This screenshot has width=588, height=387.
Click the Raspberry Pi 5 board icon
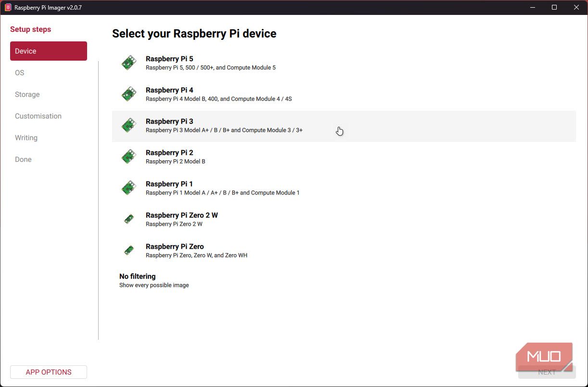(128, 63)
